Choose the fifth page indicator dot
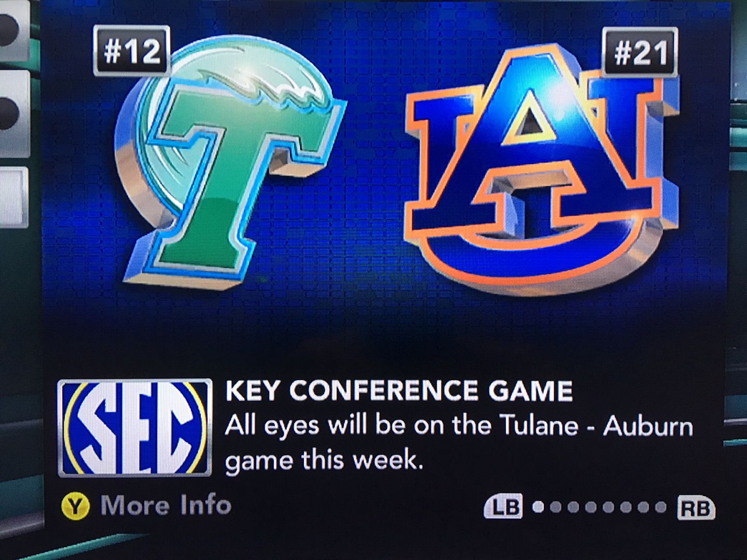This screenshot has width=747, height=560. click(608, 507)
